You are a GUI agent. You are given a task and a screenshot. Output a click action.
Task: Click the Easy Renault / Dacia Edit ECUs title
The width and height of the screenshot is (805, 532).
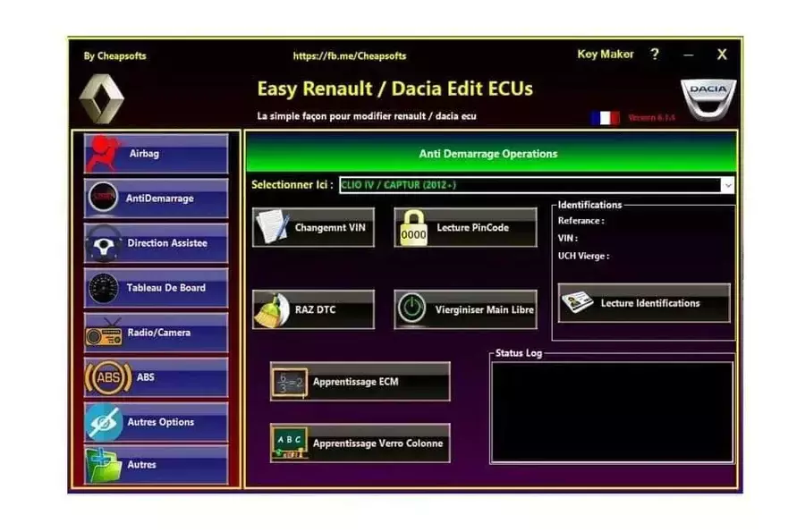pyautogui.click(x=394, y=89)
